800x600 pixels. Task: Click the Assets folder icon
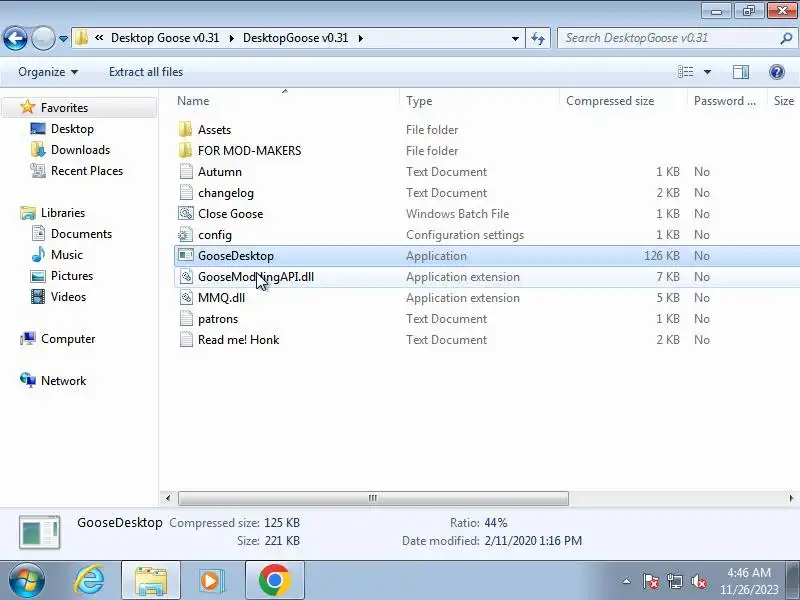click(186, 129)
